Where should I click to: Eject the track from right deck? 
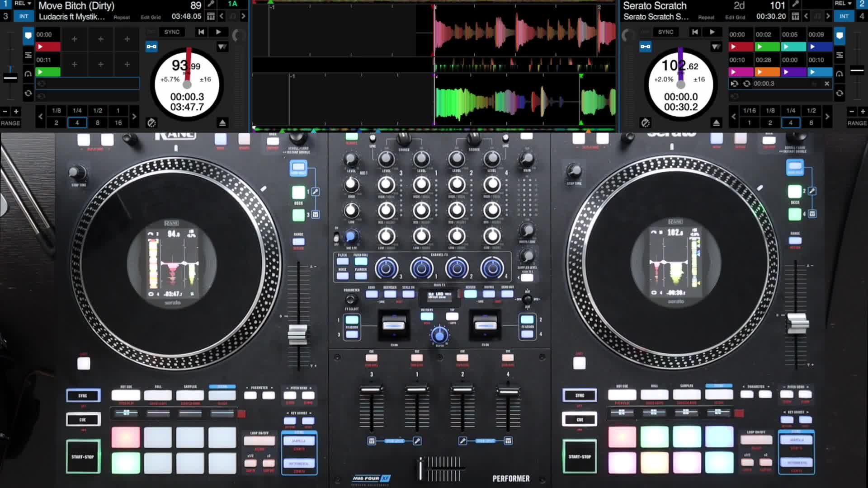click(716, 123)
